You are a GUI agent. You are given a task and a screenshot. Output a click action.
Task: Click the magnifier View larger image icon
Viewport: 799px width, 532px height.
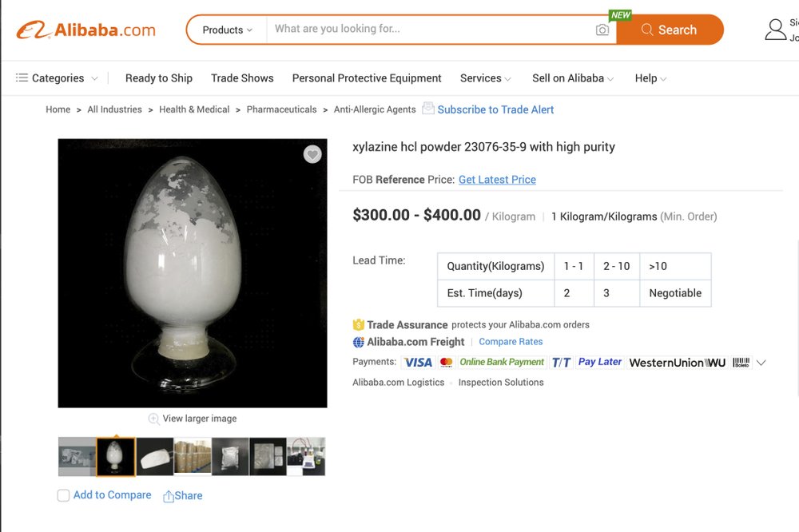tap(153, 419)
